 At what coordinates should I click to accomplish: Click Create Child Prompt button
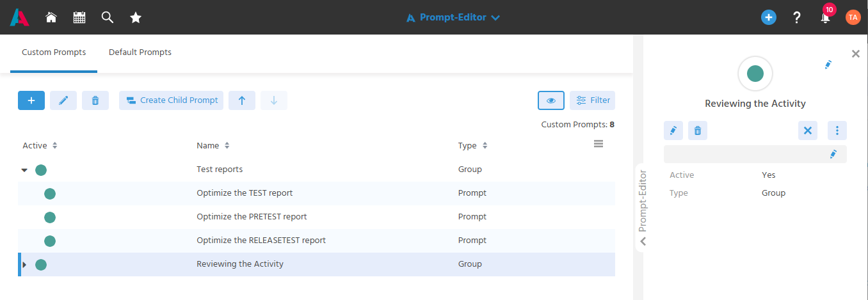(171, 100)
